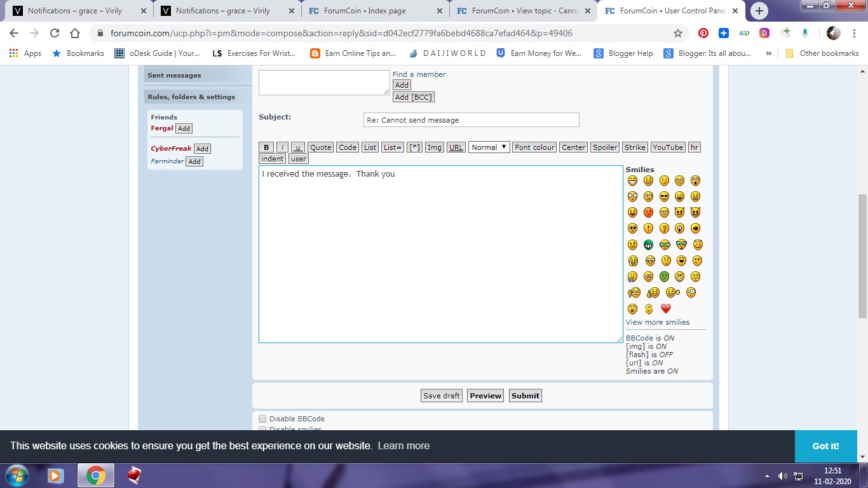Image resolution: width=868 pixels, height=488 pixels.
Task: Click the Font colour button
Action: (x=534, y=147)
